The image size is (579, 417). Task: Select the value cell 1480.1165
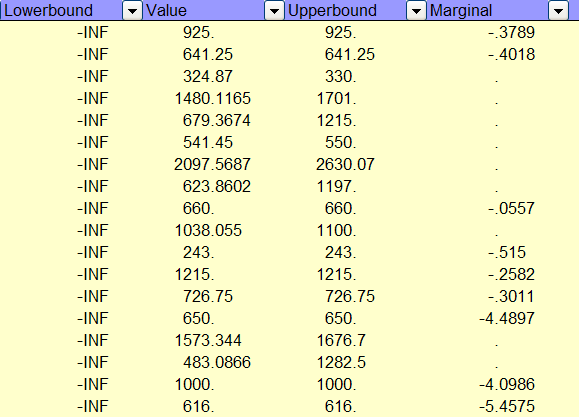click(x=213, y=99)
